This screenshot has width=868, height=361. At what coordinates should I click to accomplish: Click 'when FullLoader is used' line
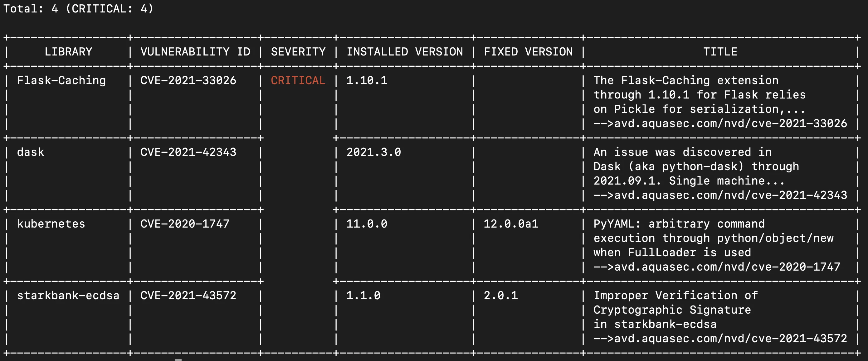[672, 253]
